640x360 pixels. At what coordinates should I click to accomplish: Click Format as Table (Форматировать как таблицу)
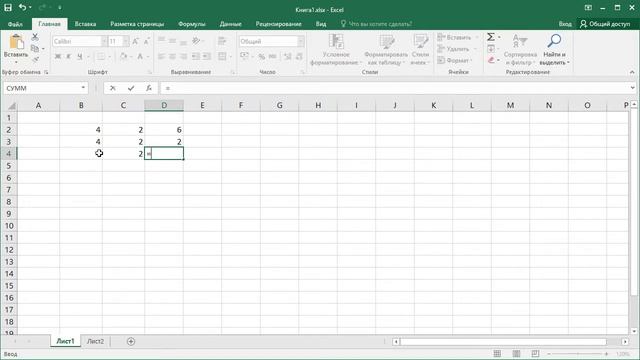point(386,50)
